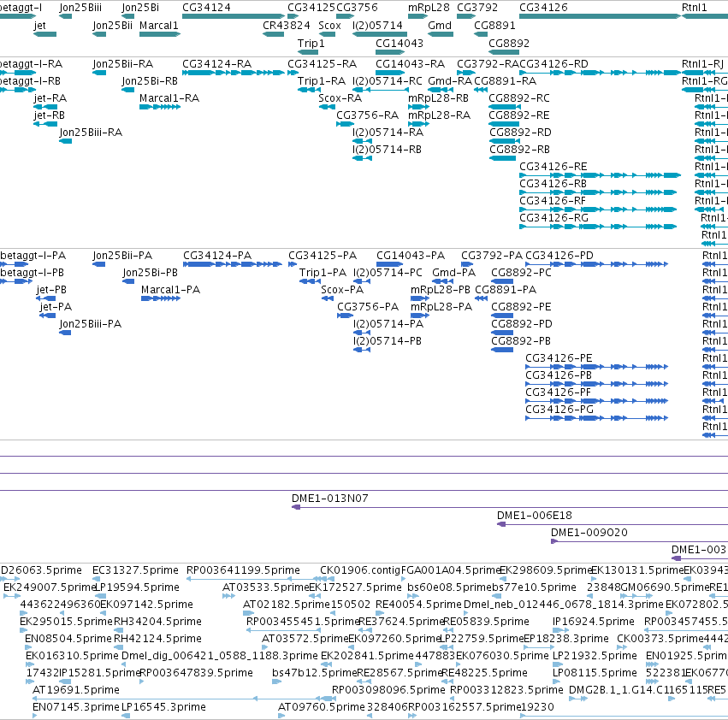The width and height of the screenshot is (728, 720).
Task: Select the CG34126-RG transcript label
Action: (x=553, y=218)
